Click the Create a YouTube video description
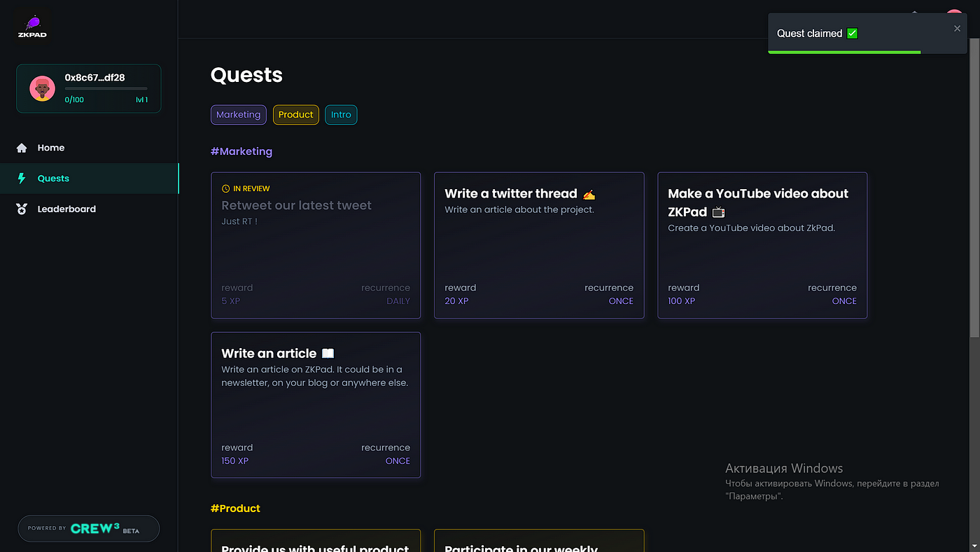Image resolution: width=980 pixels, height=552 pixels. pos(751,228)
